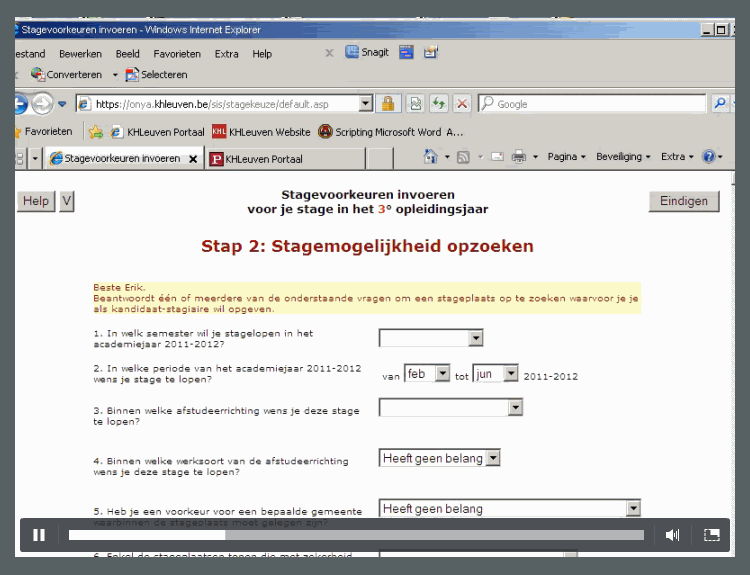The width and height of the screenshot is (750, 575).
Task: Go back with the browser back button
Action: pyautogui.click(x=20, y=104)
